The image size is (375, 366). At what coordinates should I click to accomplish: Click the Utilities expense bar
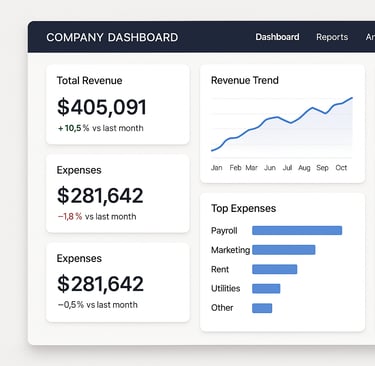[266, 289]
